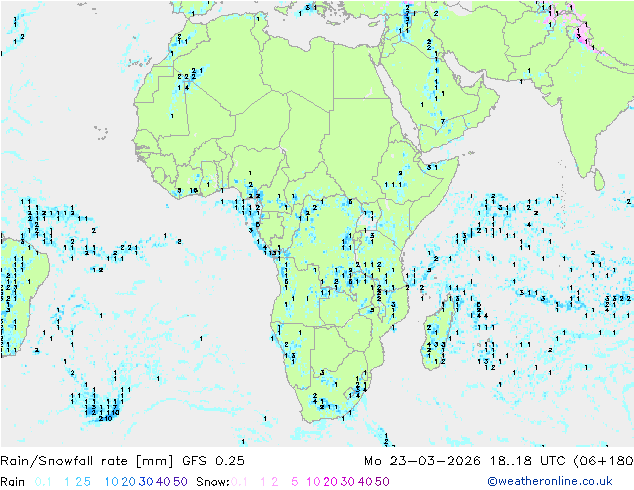The height and width of the screenshot is (490, 634).
Task: Select the 'Mo 23-03-2026 18..18 UTC' date label
Action: pyautogui.click(x=467, y=461)
